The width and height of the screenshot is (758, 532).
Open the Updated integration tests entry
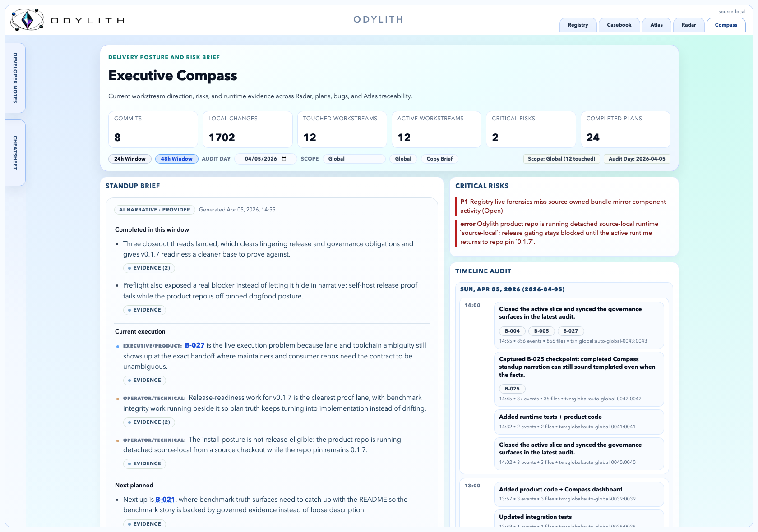(579, 518)
